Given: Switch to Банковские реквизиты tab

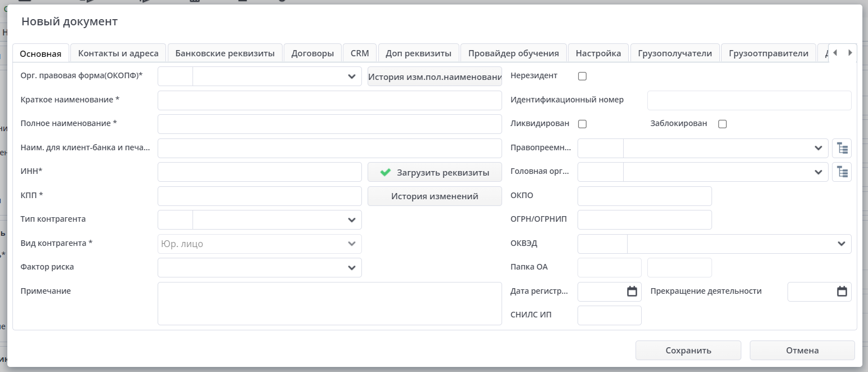Looking at the screenshot, I should point(225,53).
